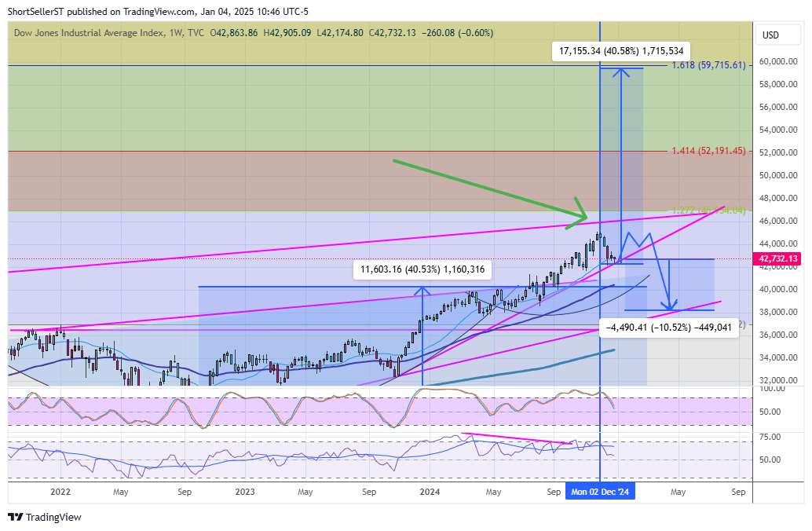Click the May label between 2022 and 2023
812x531 pixels.
pos(121,492)
